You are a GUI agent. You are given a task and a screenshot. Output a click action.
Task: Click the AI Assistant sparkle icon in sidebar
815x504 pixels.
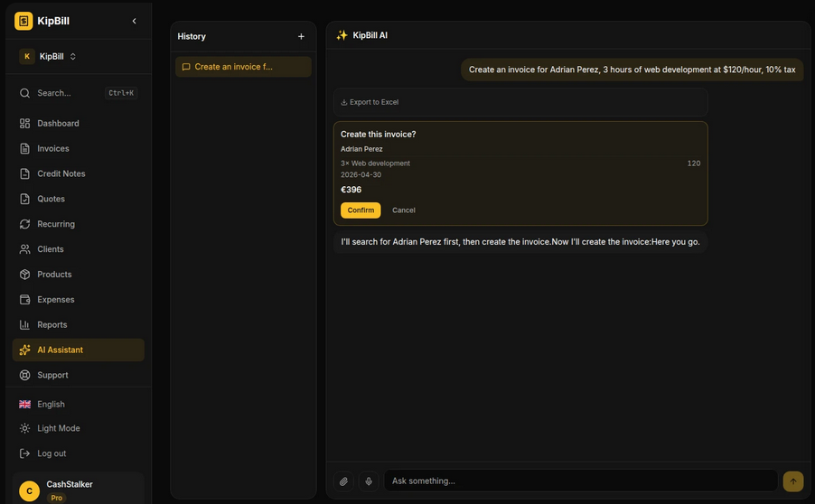24,350
